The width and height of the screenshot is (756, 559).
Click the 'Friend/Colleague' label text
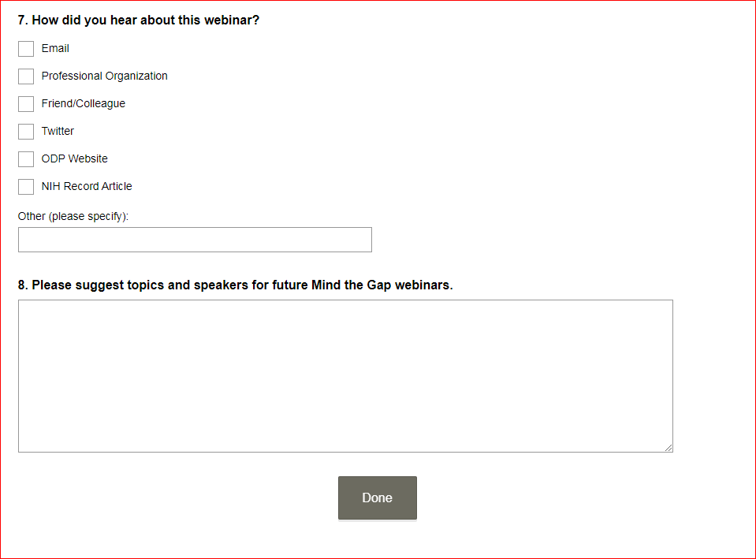click(x=83, y=104)
